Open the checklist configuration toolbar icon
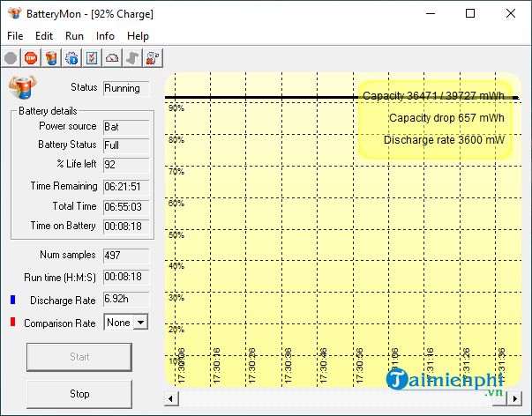The width and height of the screenshot is (532, 416). coord(92,58)
